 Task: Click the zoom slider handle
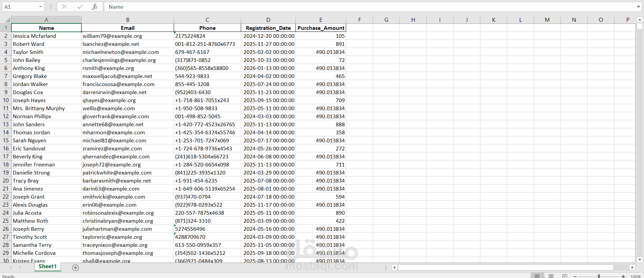click(599, 276)
